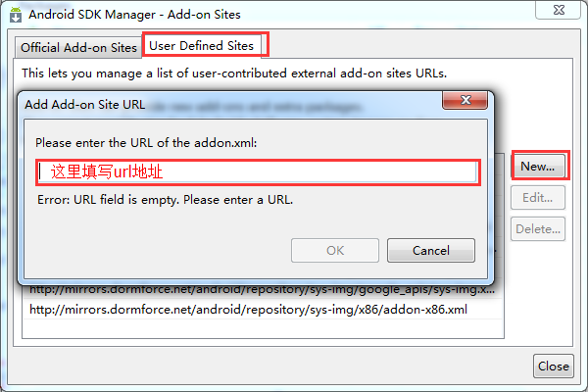This screenshot has height=392, width=588.
Task: Click the user-contributed sites description text
Action: click(x=233, y=73)
